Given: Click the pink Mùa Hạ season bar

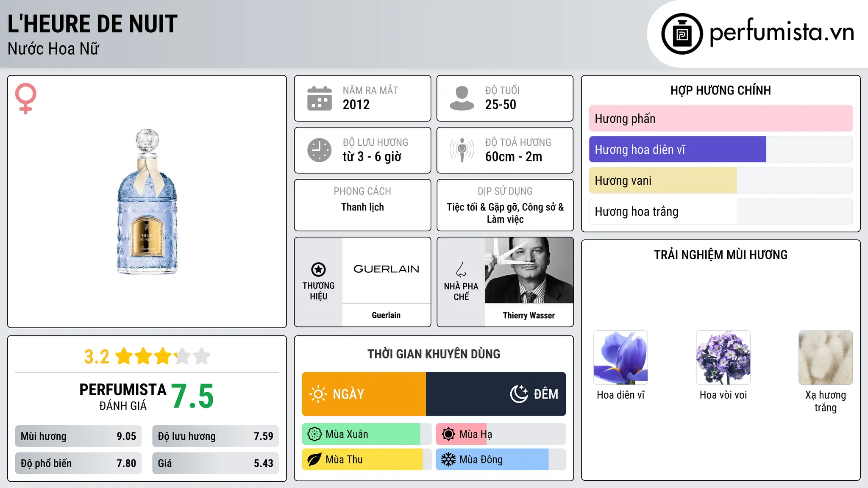Looking at the screenshot, I should [x=501, y=434].
